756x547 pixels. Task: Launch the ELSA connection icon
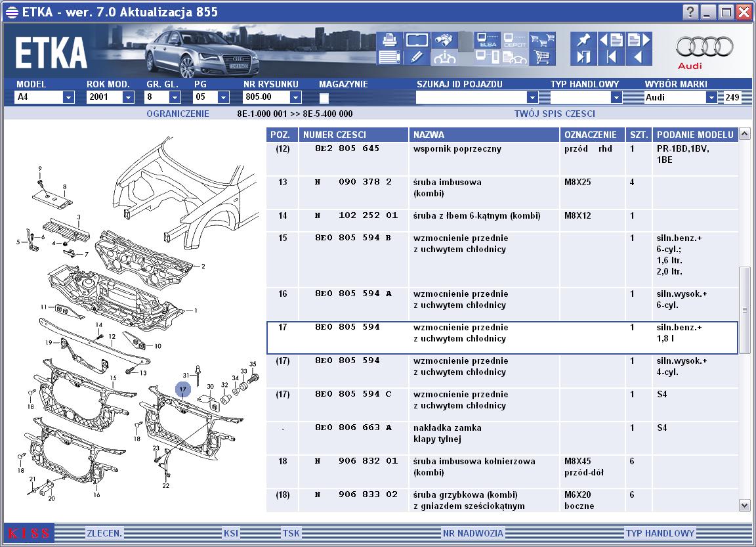point(487,39)
